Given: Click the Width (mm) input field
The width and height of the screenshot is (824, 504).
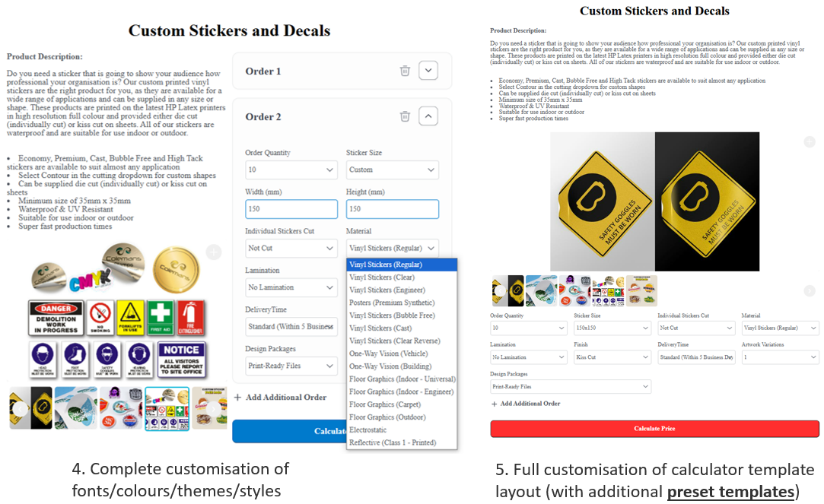Looking at the screenshot, I should click(291, 209).
